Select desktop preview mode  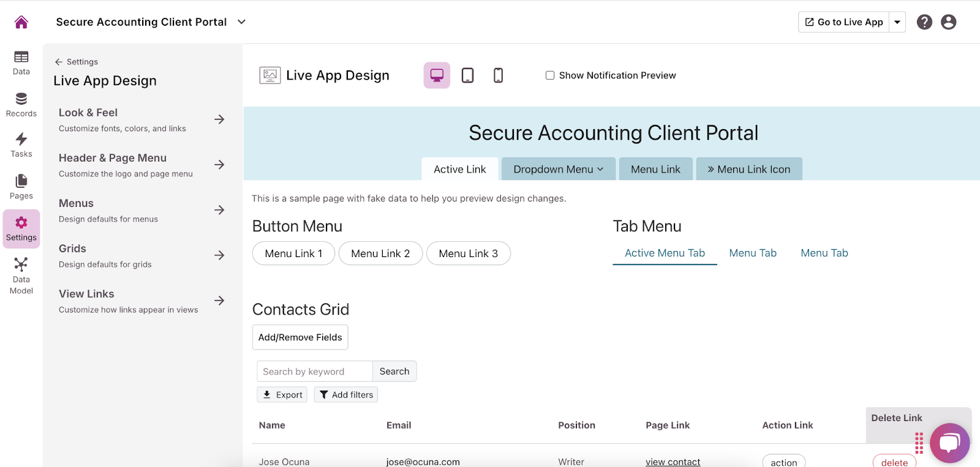tap(437, 75)
